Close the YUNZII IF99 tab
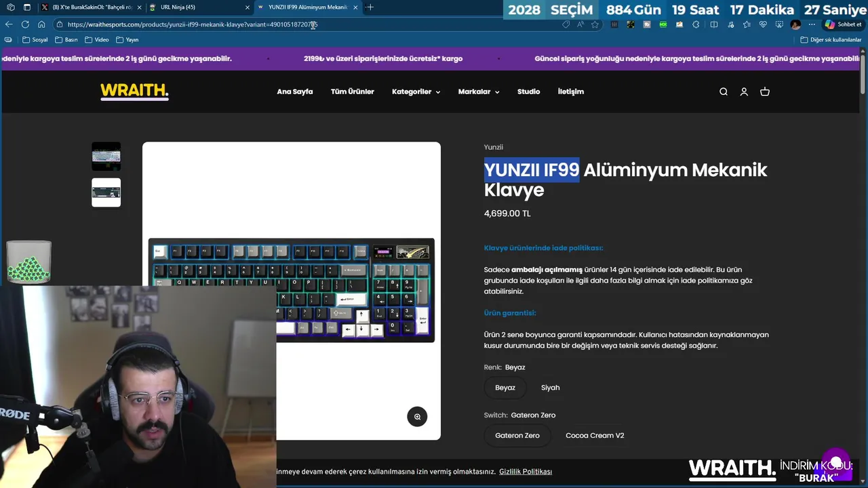Screen dimensions: 868x488 pos(355,7)
